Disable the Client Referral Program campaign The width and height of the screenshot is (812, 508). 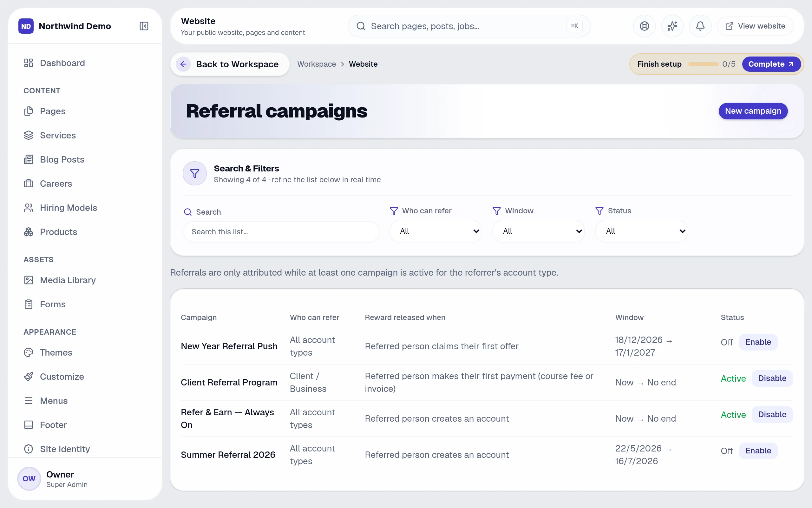coord(772,378)
